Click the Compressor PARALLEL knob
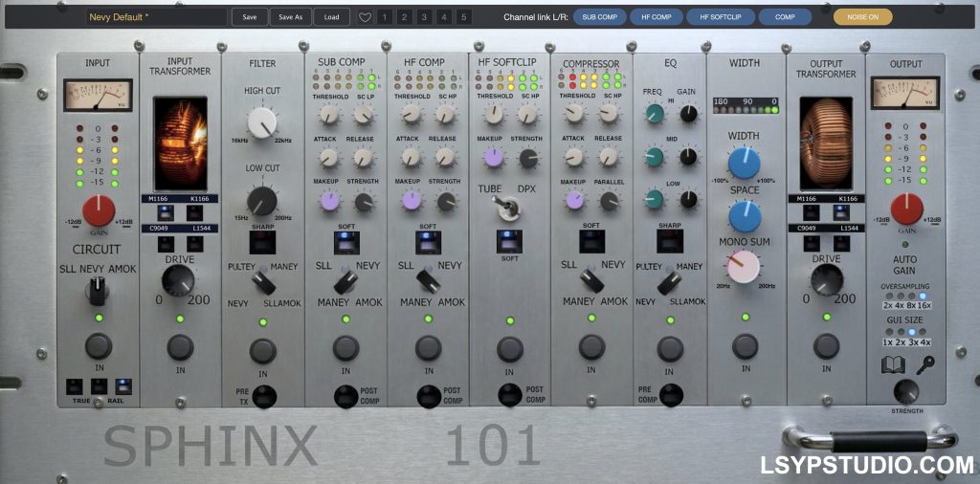Viewport: 980px width, 484px height. pos(608,201)
